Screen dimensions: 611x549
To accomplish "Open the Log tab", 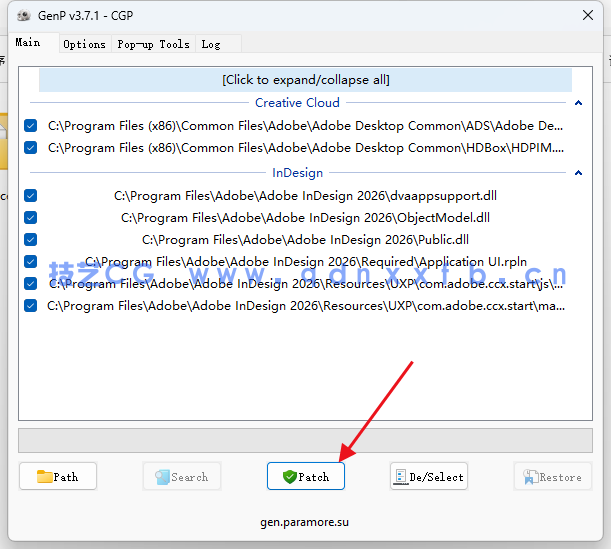I will [211, 44].
